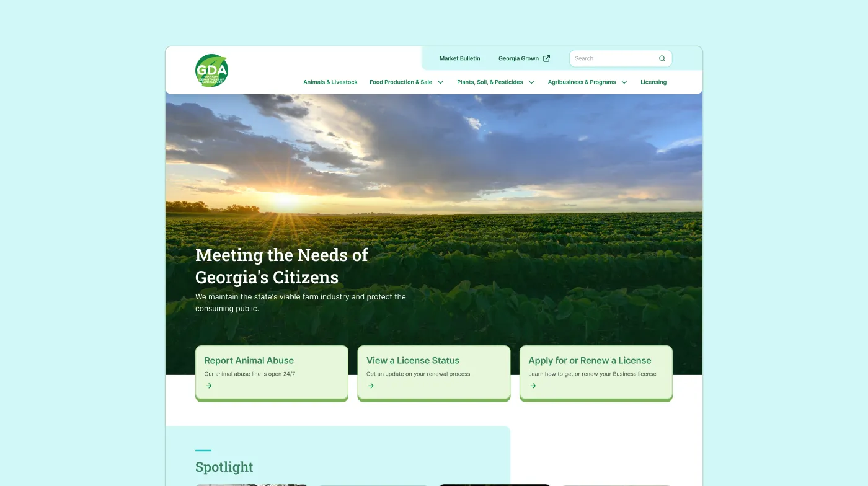
Task: Expand the Food Production & Sale chevron
Action: click(440, 82)
